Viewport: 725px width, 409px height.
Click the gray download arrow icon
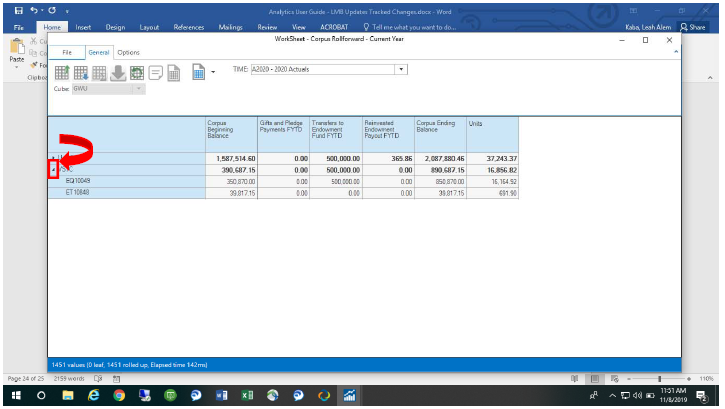click(x=118, y=73)
